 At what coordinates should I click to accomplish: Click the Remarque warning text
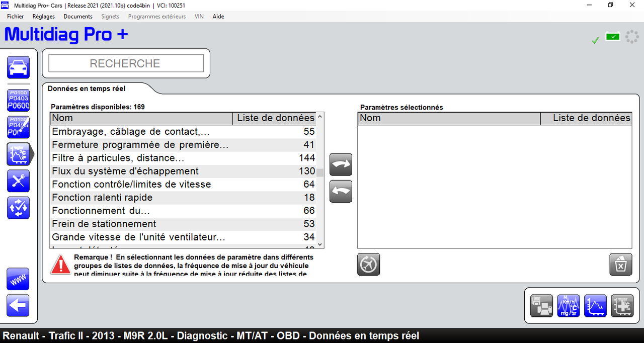click(x=194, y=265)
